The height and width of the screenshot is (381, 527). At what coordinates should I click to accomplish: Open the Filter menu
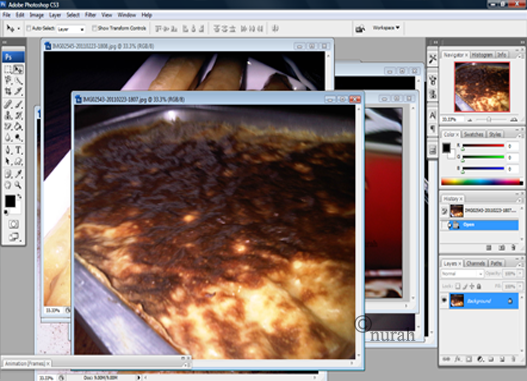90,15
